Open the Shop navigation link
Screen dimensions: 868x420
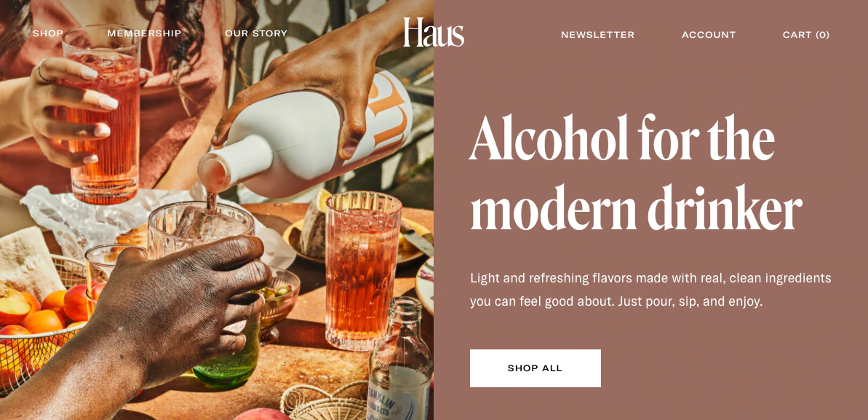(48, 33)
